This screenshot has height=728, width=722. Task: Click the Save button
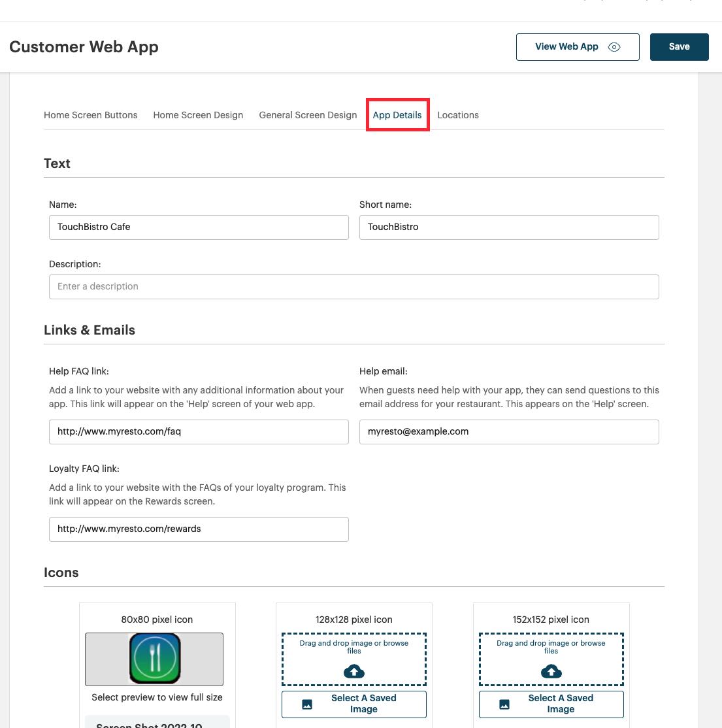click(679, 46)
